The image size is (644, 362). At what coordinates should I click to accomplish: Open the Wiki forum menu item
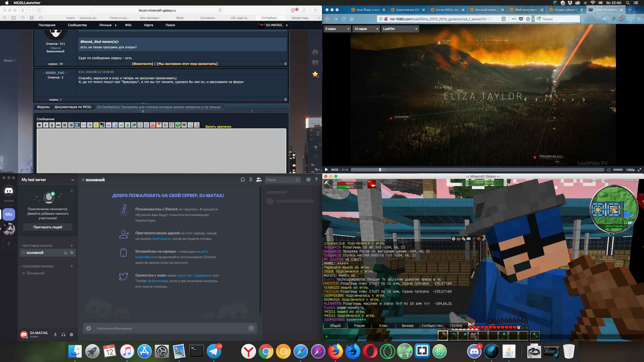tap(128, 25)
